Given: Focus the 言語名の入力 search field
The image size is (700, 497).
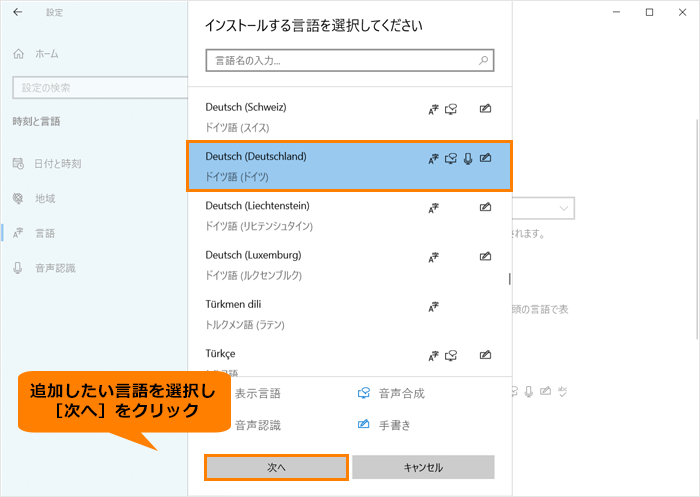Looking at the screenshot, I should (340, 61).
